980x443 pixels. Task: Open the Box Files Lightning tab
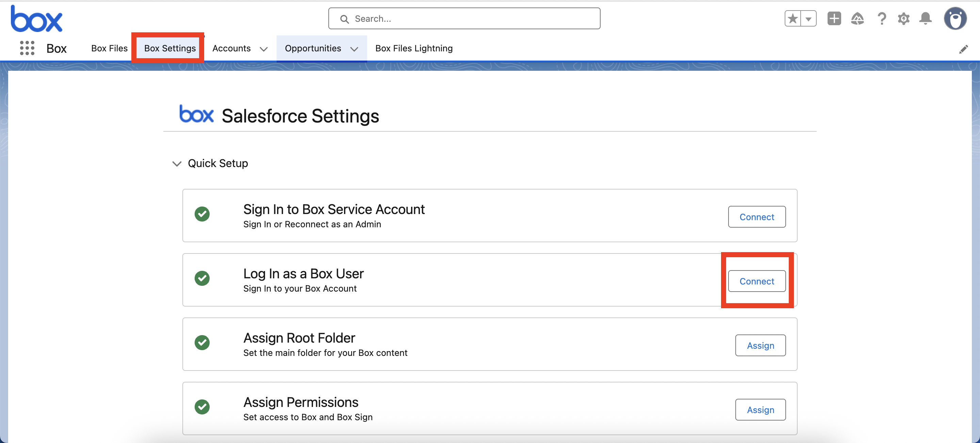414,48
